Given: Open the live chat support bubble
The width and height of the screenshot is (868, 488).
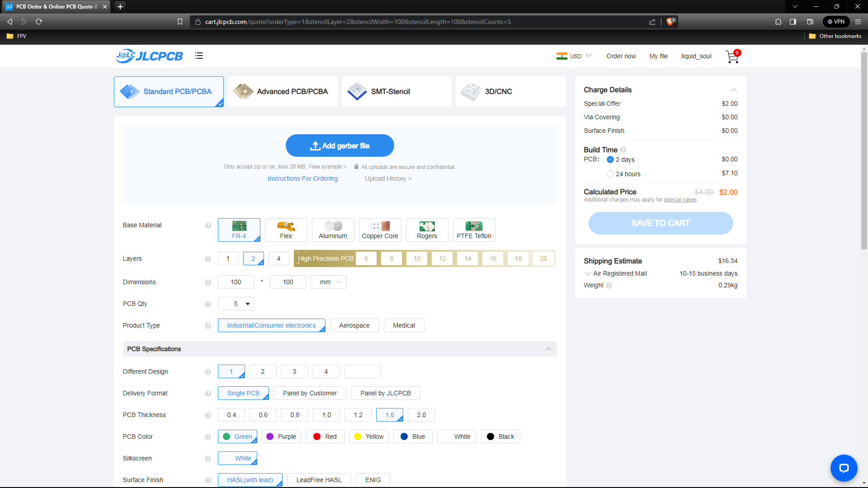Looking at the screenshot, I should pos(843,468).
